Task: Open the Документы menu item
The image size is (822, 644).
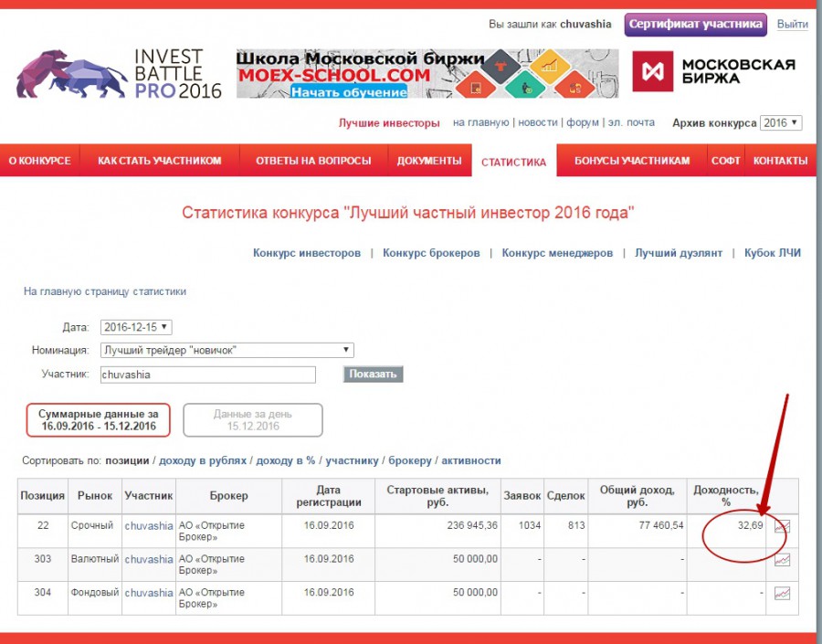Action: click(x=428, y=161)
